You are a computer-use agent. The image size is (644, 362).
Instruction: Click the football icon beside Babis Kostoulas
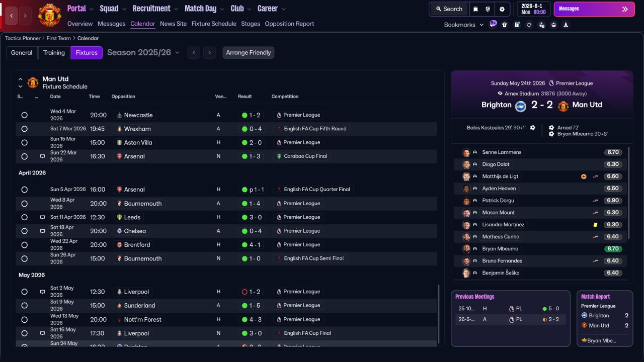point(533,128)
